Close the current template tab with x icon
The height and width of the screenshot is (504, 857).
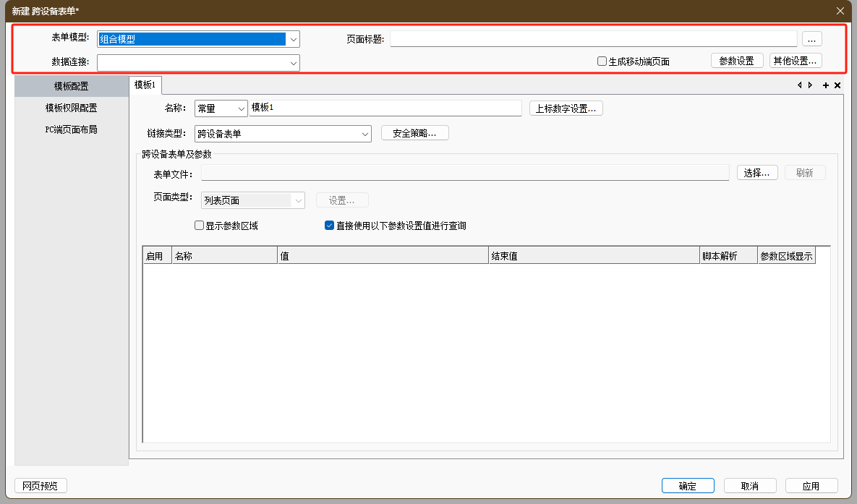[837, 85]
